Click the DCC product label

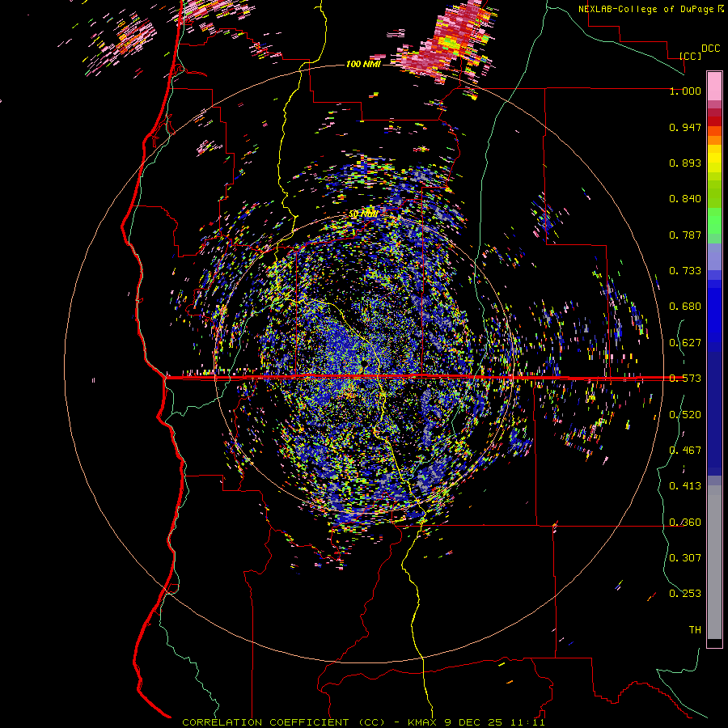tap(711, 49)
